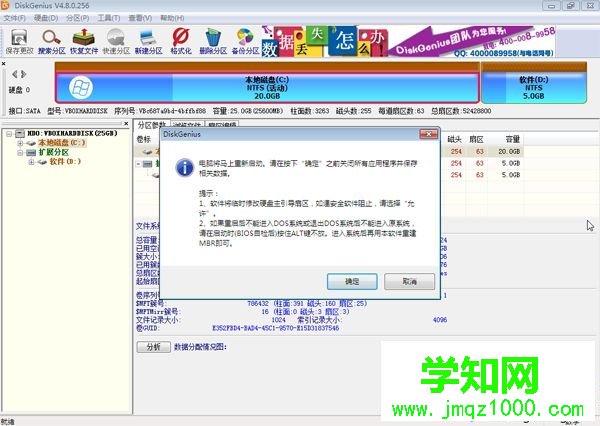
Task: Close the left disk tree panel with its X
Action: point(126,123)
